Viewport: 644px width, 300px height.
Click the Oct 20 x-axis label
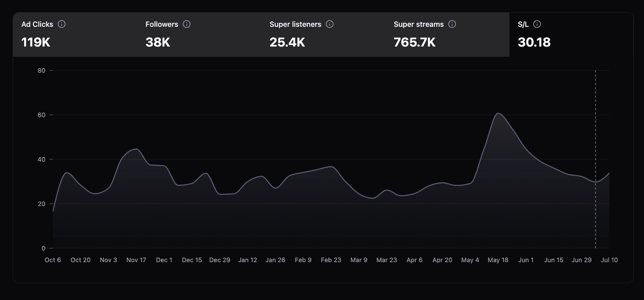click(80, 260)
